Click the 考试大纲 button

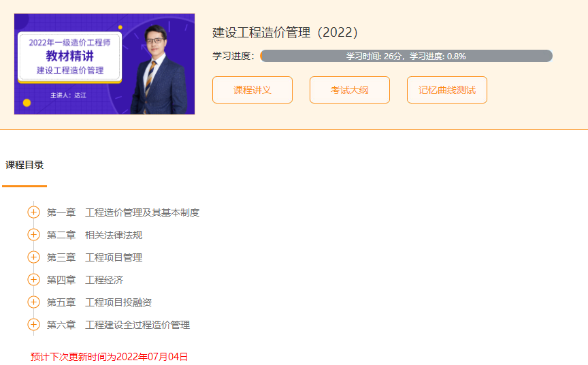pos(350,90)
